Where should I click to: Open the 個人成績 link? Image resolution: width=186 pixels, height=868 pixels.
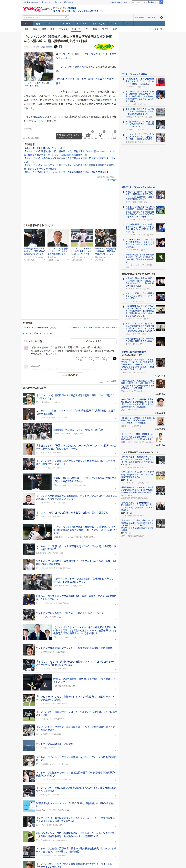pyautogui.click(x=106, y=328)
